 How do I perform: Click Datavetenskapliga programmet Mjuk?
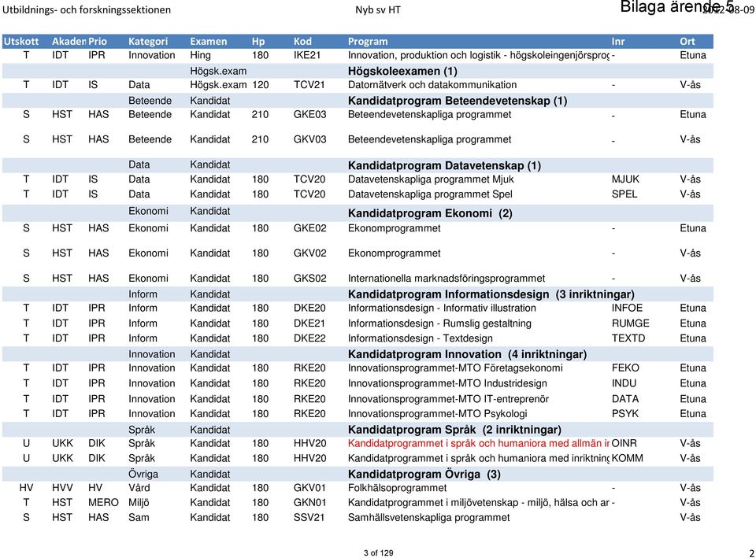[431, 179]
